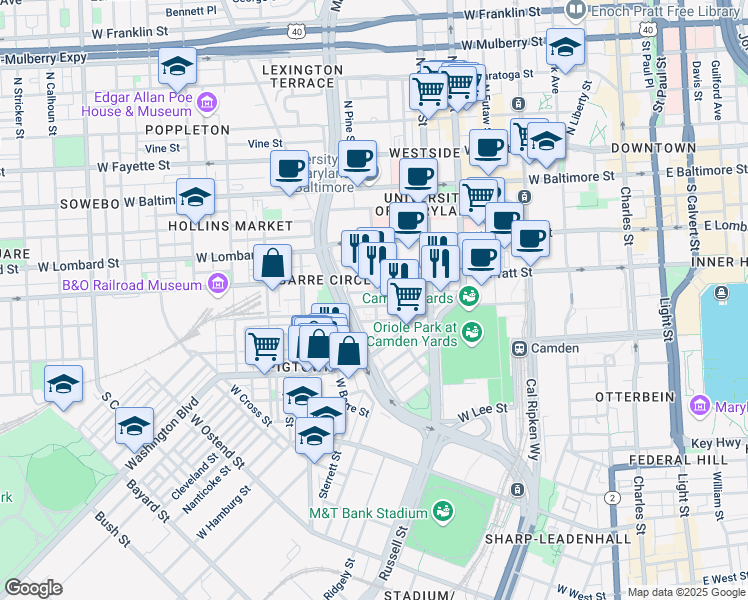Image resolution: width=748 pixels, height=600 pixels.
Task: Select the transit stop icon near Saratoga St
Action: (x=518, y=103)
